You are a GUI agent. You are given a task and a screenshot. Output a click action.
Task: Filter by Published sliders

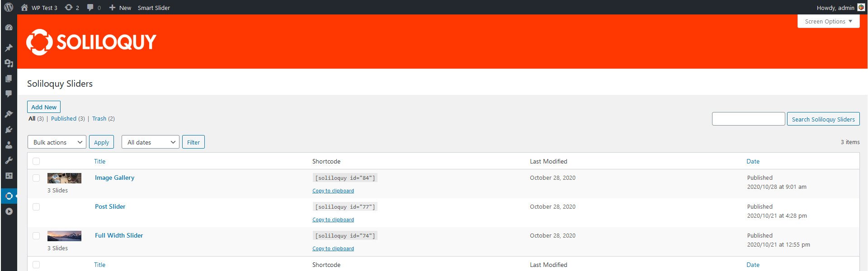(64, 119)
